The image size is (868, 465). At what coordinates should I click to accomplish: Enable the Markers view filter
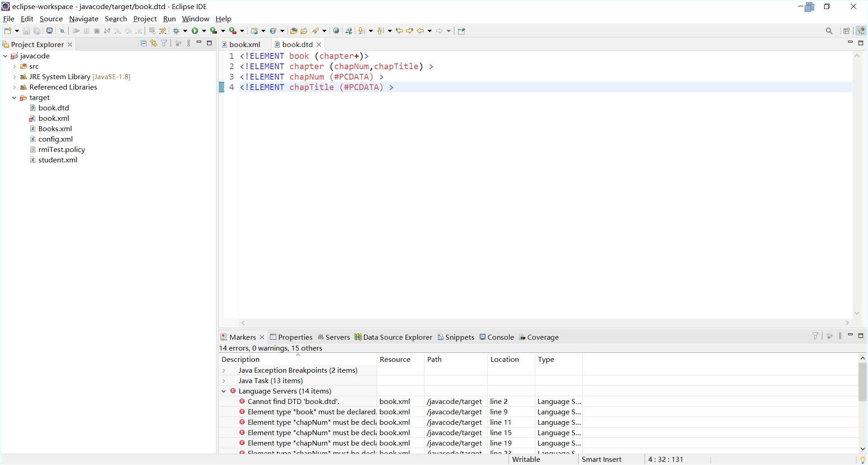click(816, 336)
